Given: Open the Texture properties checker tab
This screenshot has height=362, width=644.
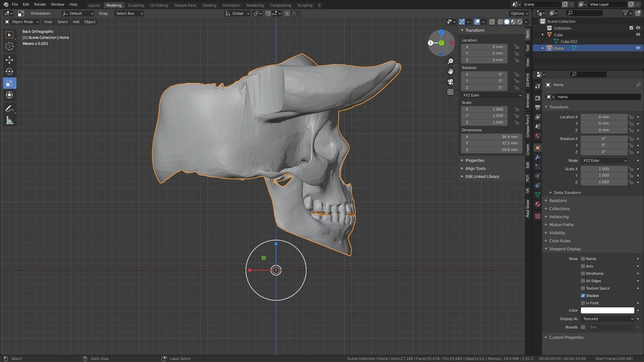Looking at the screenshot, I should [x=538, y=216].
